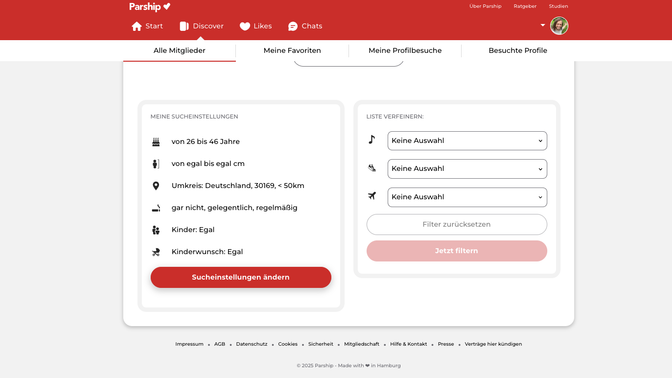Click the Parship heart logo
The height and width of the screenshot is (378, 672).
click(x=150, y=6)
